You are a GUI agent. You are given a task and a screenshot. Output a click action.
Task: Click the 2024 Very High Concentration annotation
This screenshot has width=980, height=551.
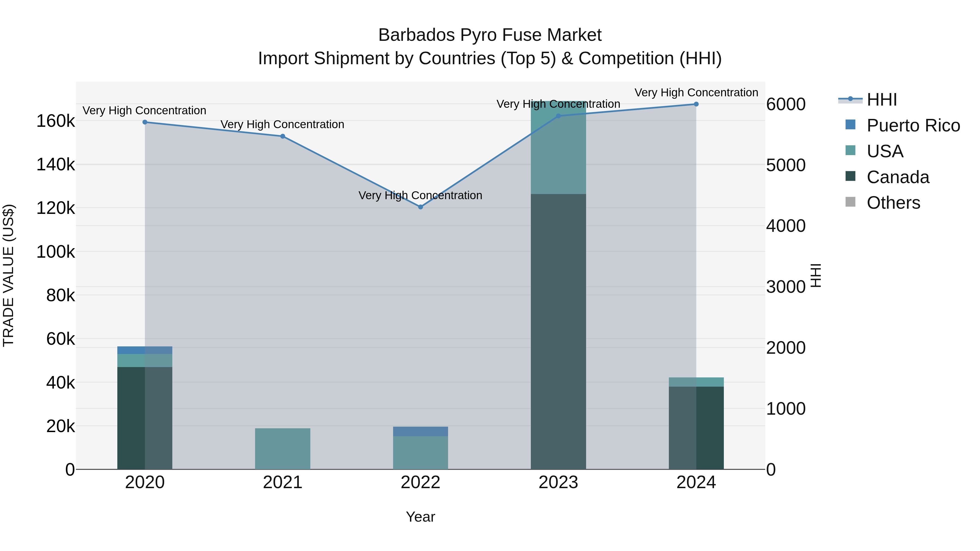tap(696, 93)
